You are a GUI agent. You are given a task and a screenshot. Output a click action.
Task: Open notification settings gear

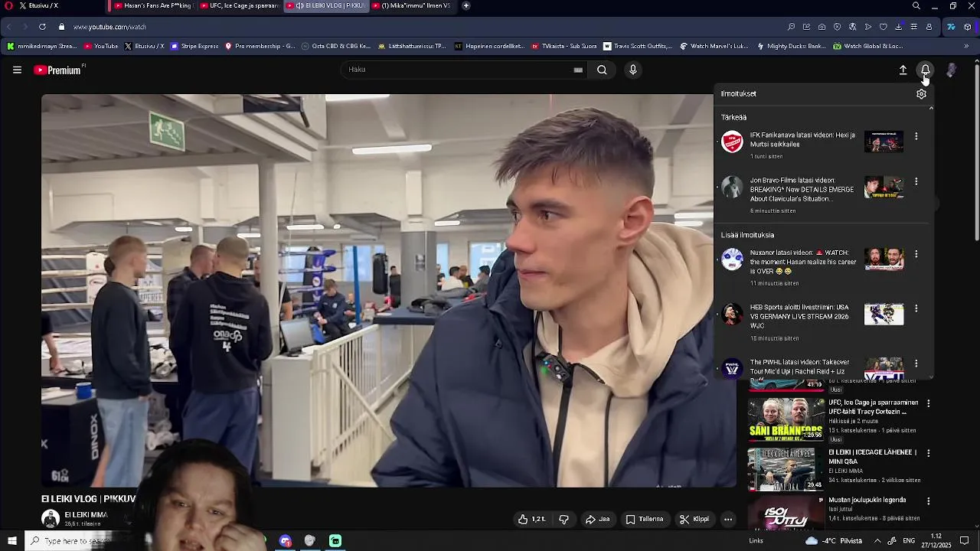(921, 93)
